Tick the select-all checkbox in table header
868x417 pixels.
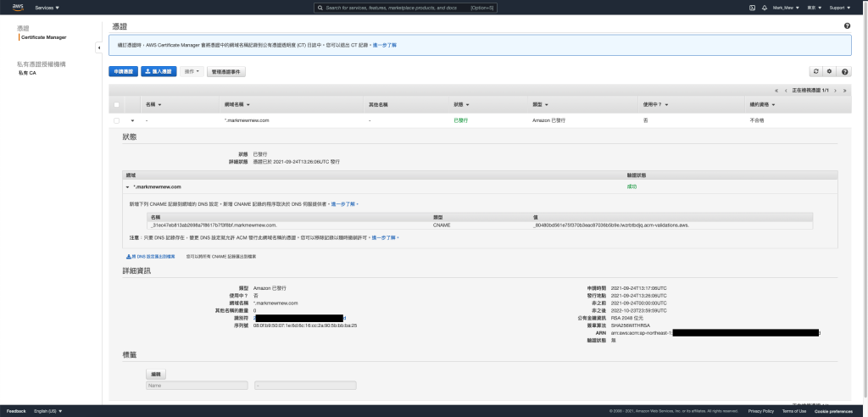click(116, 104)
